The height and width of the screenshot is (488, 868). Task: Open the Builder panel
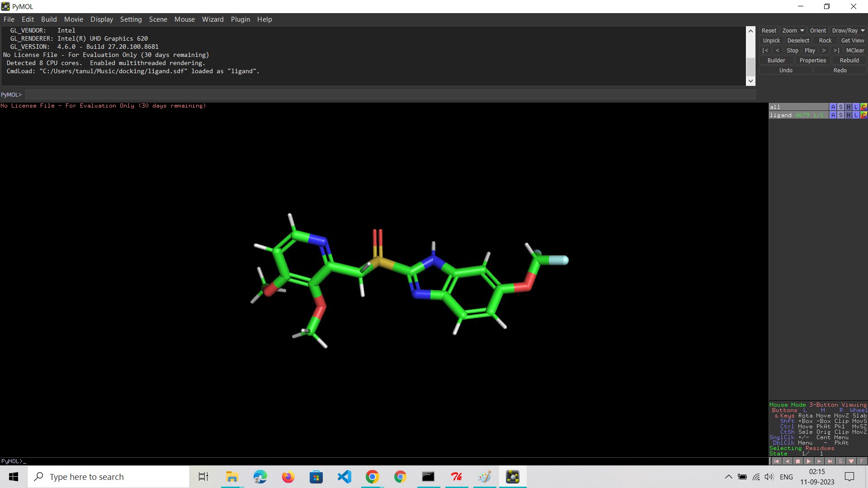(776, 61)
